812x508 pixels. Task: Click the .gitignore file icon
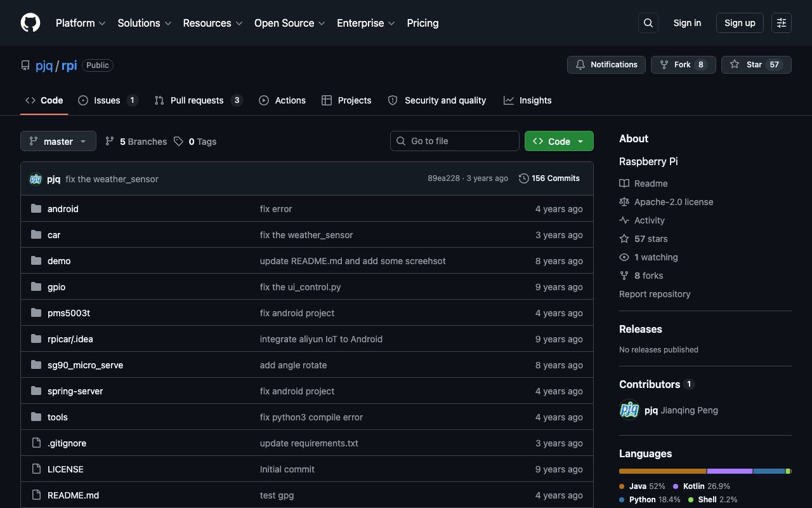[x=36, y=443]
